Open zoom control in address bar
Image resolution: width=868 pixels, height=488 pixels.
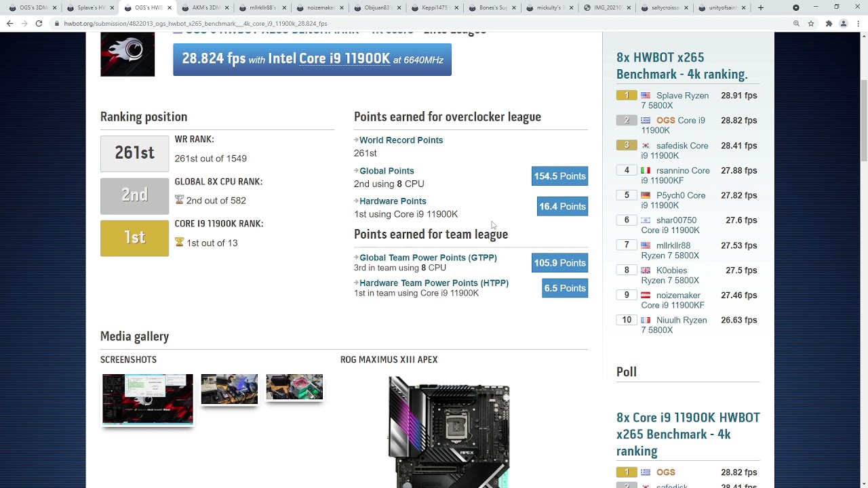796,23
